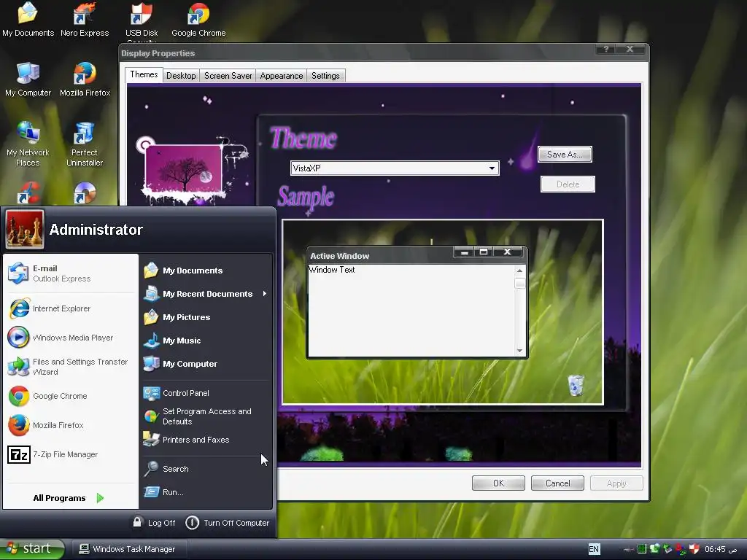Click Turn Off Computer button

pos(228,523)
